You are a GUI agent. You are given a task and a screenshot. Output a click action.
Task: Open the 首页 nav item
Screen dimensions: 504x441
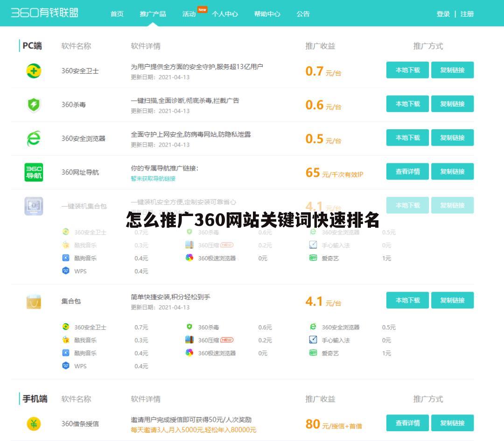pos(117,14)
